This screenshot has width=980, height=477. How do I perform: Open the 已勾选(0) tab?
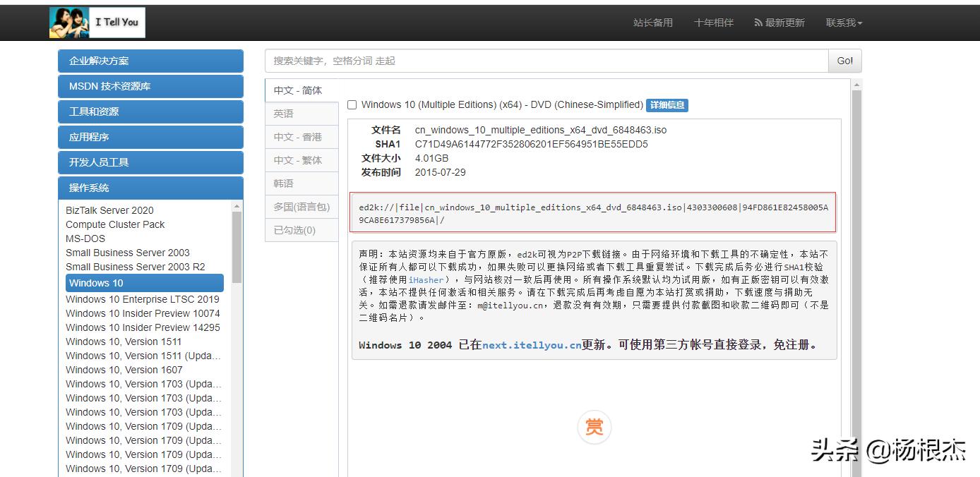301,229
